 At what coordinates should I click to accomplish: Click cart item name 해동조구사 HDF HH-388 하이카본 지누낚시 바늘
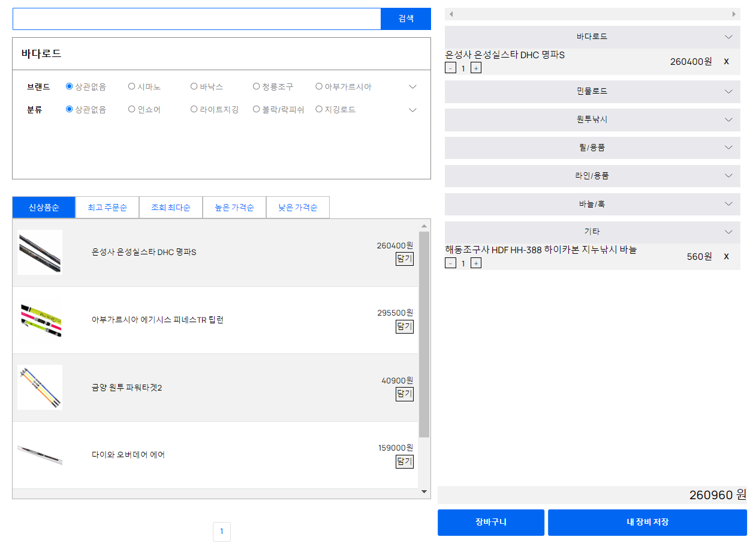[541, 250]
